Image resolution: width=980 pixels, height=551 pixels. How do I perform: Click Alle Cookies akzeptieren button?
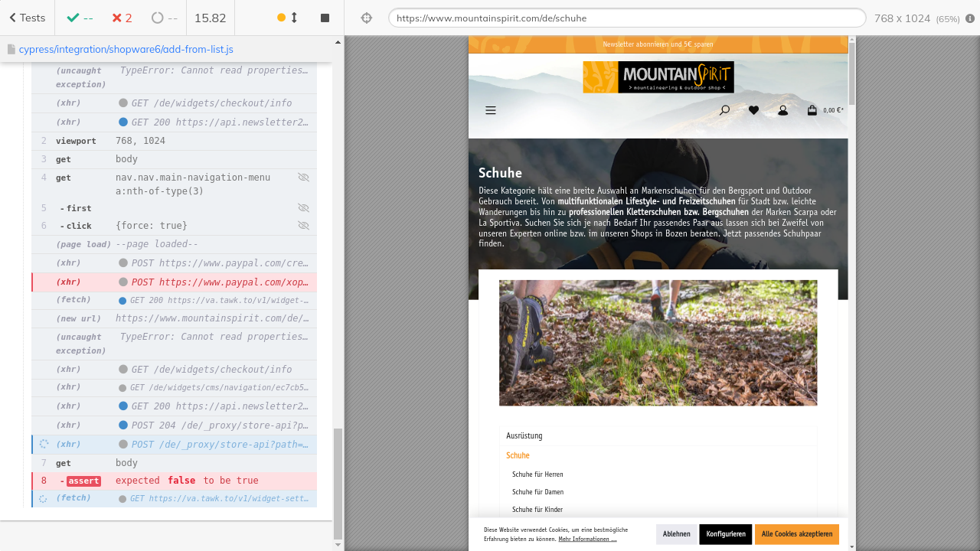[796, 534]
